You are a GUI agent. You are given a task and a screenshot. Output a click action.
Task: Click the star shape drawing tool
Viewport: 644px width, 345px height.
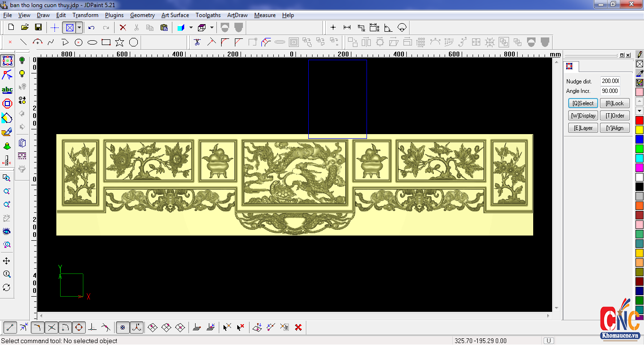coord(120,42)
